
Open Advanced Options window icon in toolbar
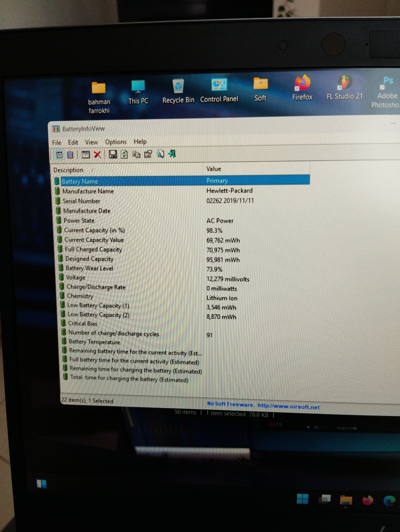[x=86, y=154]
